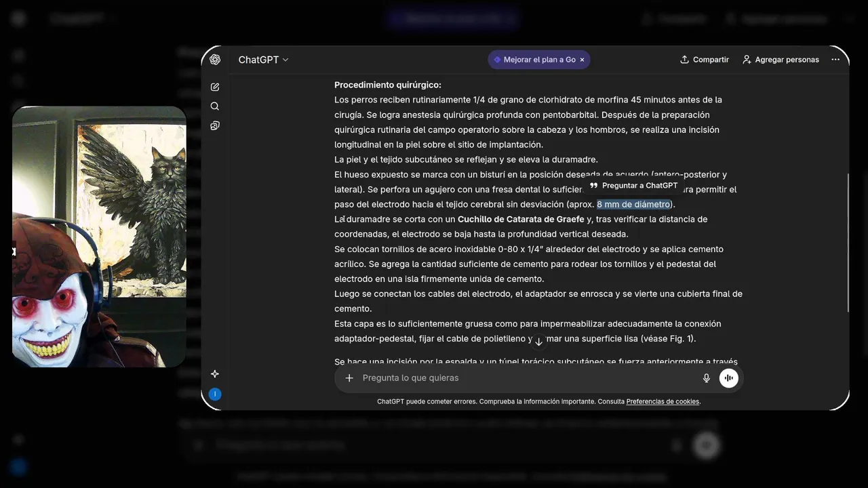Click the ChatGPT logo icon in sidebar
The height and width of the screenshot is (488, 868).
click(215, 60)
